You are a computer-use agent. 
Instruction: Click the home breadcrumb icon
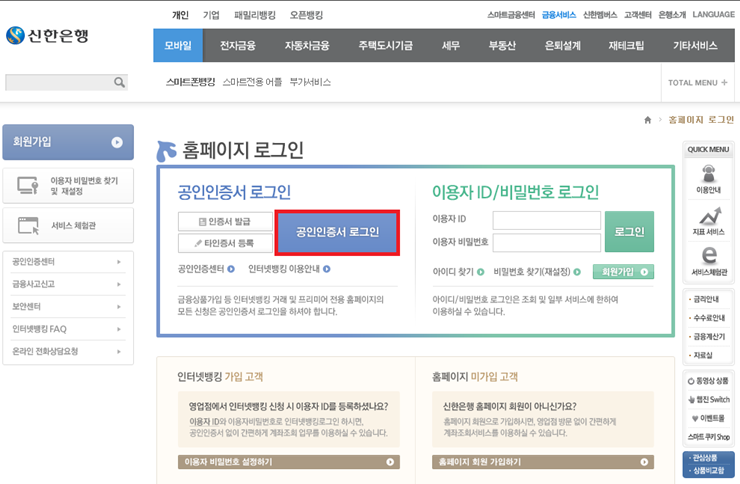[x=648, y=120]
